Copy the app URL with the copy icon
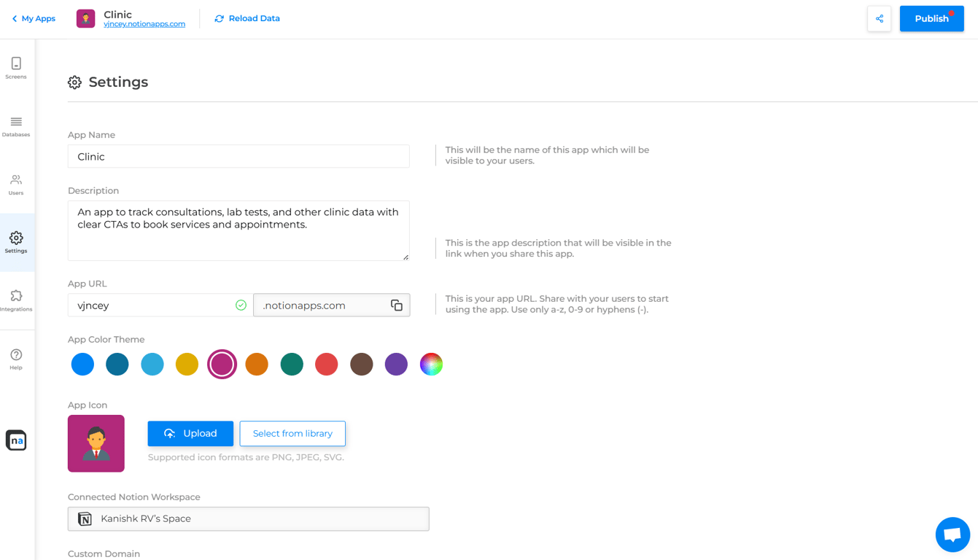This screenshot has height=560, width=978. pyautogui.click(x=397, y=306)
